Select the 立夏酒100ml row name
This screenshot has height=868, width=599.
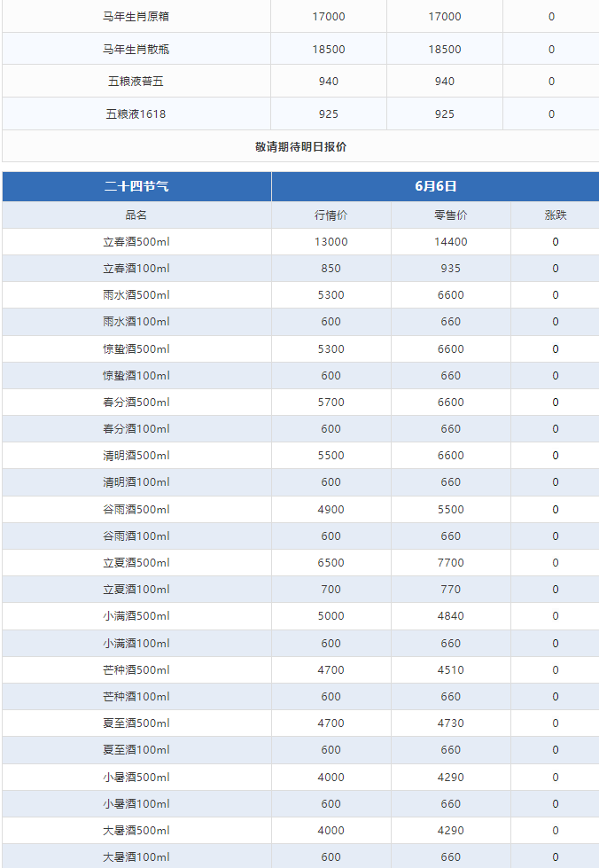tap(136, 590)
